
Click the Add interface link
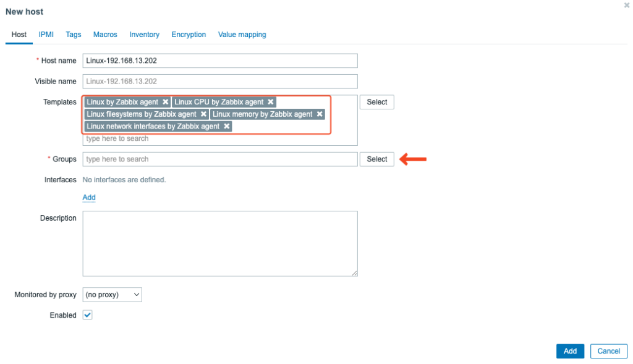89,197
